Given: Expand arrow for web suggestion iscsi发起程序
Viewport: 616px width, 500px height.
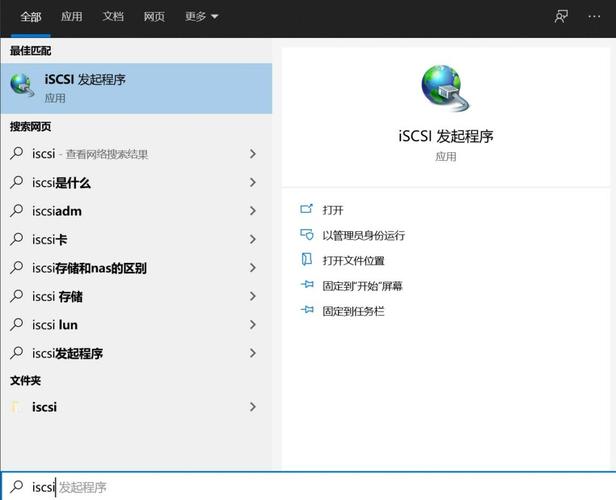Looking at the screenshot, I should coord(253,353).
